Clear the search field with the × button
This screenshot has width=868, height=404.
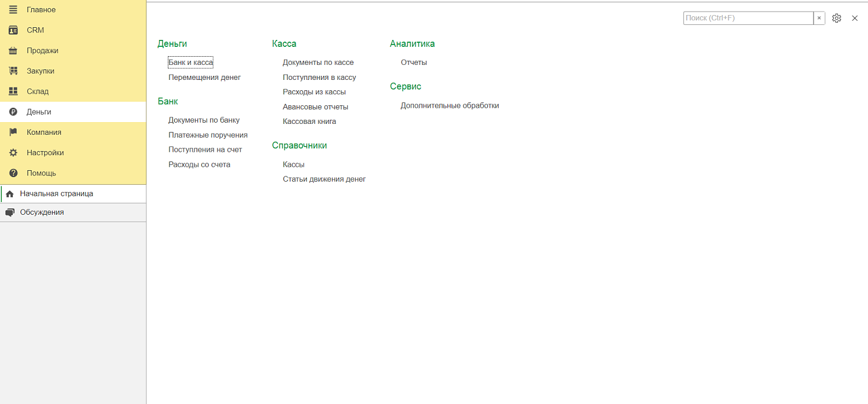(819, 19)
